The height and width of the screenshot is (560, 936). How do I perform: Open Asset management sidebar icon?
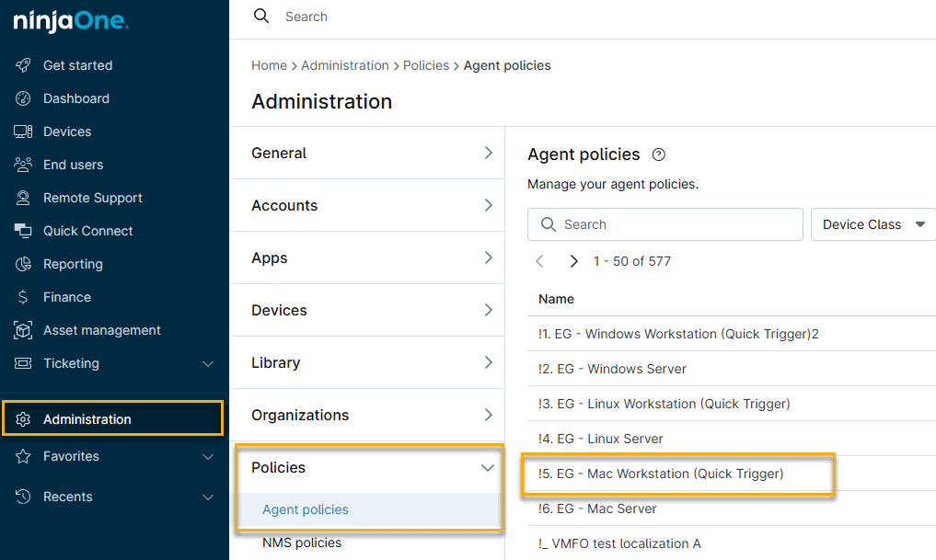pos(23,330)
